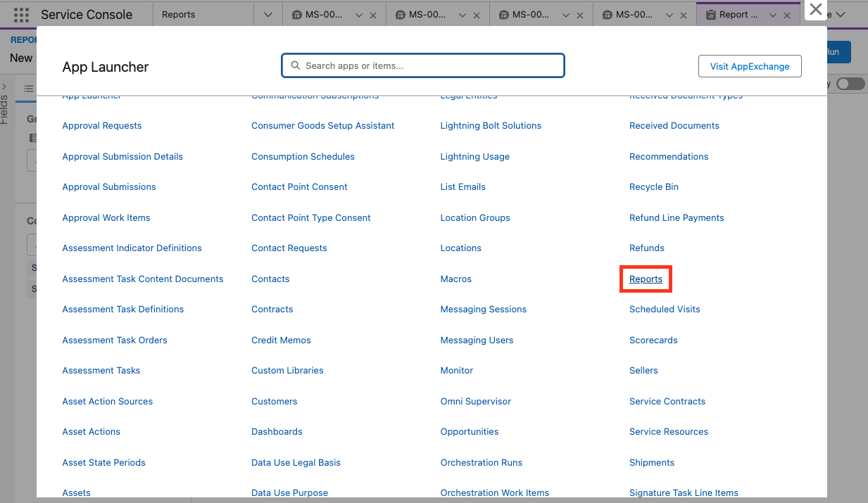The image size is (868, 503).
Task: Launch Omni Supervisor
Action: coord(476,402)
